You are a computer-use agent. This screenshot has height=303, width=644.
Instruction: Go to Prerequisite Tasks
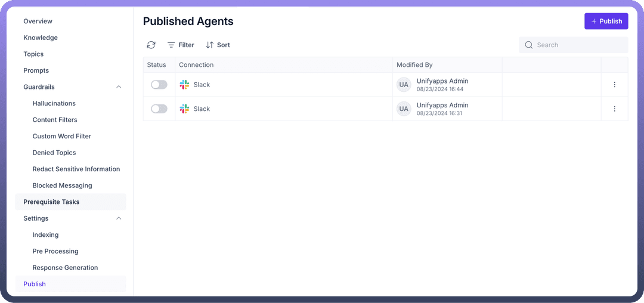pos(51,202)
